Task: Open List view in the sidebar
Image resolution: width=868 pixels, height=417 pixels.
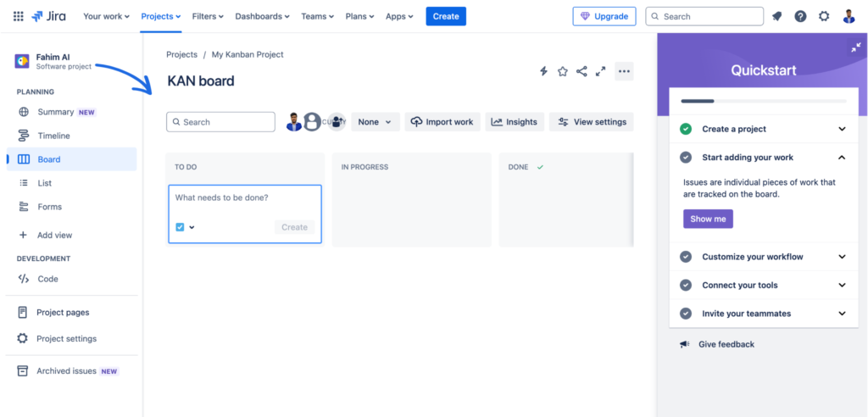Action: tap(71, 183)
